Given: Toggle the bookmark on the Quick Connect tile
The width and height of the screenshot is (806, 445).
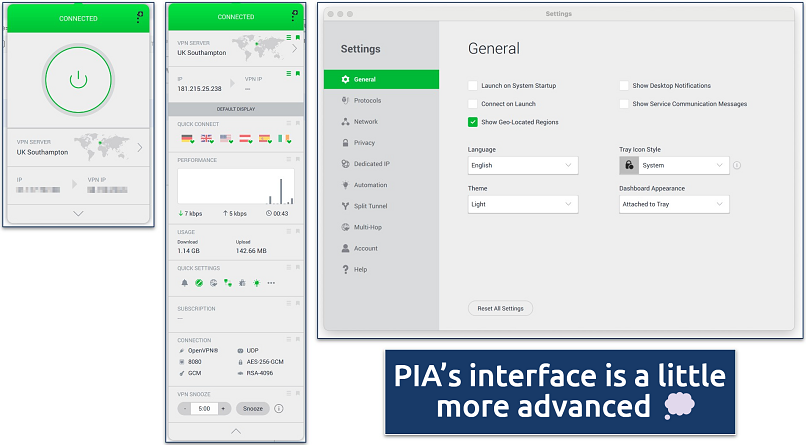Looking at the screenshot, I should [x=298, y=123].
